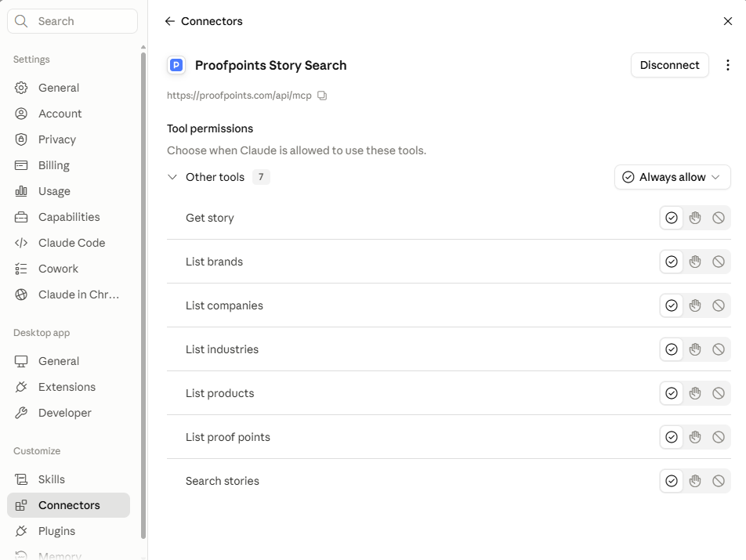Click the Disconnect button
The height and width of the screenshot is (560, 746).
[669, 65]
